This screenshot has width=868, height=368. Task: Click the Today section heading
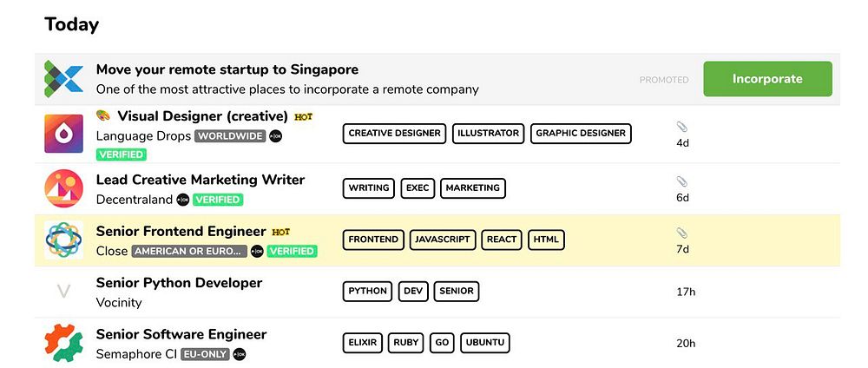[x=71, y=25]
